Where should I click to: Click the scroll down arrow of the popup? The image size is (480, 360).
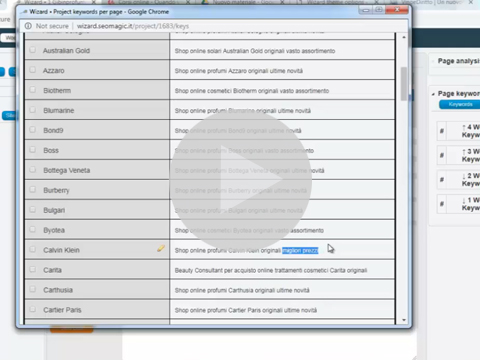(404, 320)
